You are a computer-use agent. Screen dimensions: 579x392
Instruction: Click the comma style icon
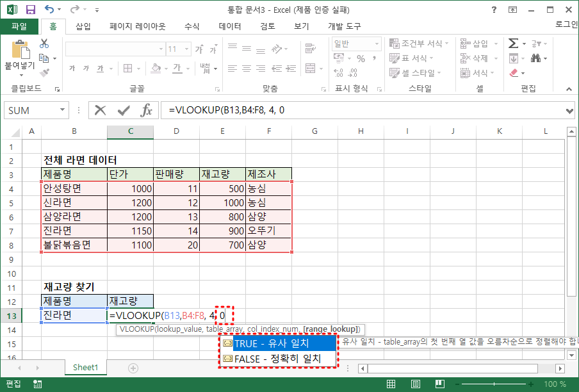coord(374,58)
